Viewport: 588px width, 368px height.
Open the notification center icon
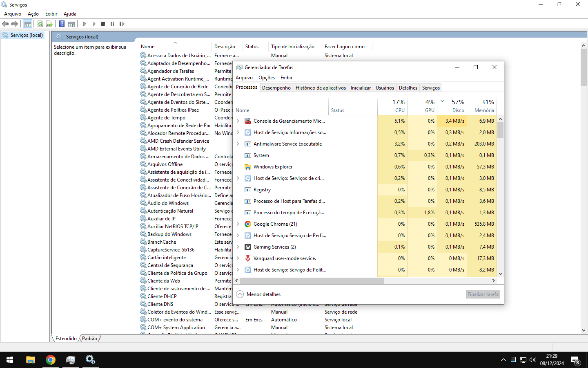tap(575, 360)
